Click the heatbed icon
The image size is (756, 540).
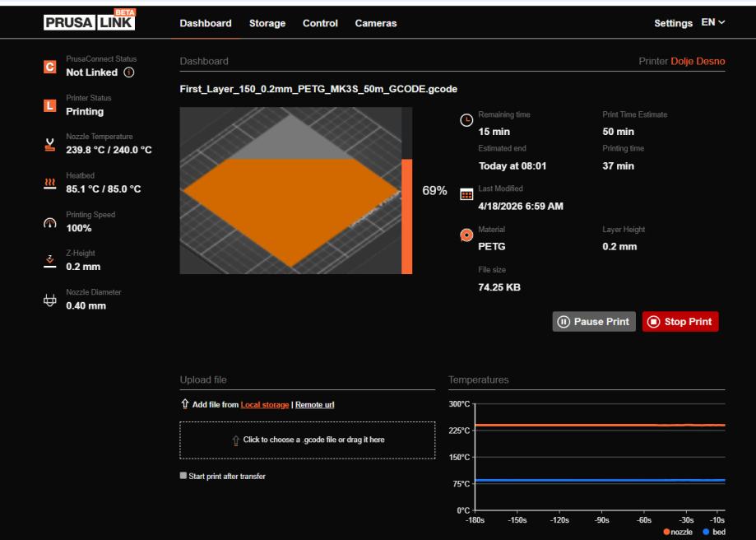tap(49, 184)
